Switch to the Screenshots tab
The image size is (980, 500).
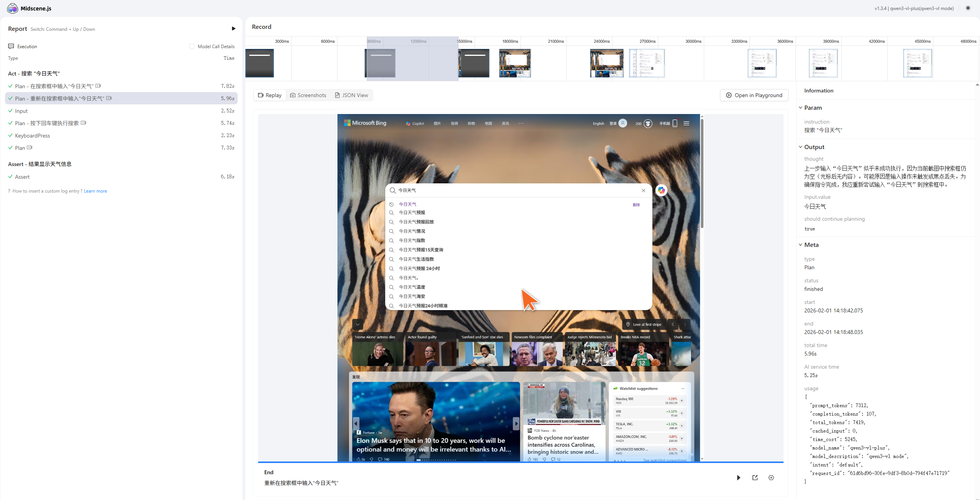click(x=308, y=95)
